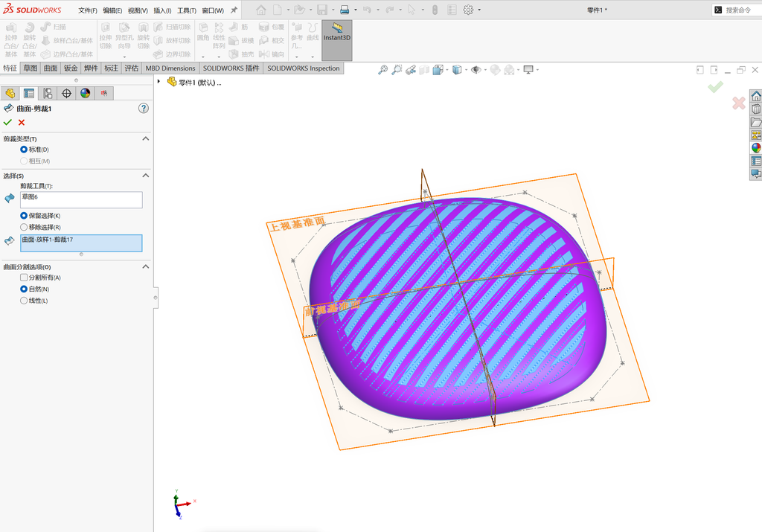
Task: Switch to the SOLIDWORKS Inspection tab
Action: [304, 68]
